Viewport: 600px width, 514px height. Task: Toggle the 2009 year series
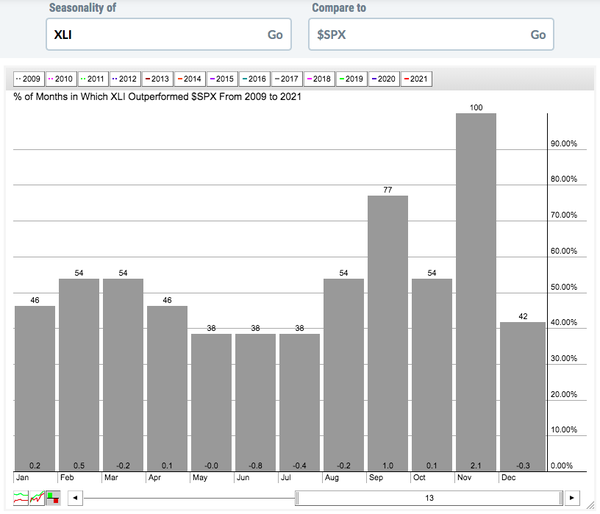click(x=27, y=78)
